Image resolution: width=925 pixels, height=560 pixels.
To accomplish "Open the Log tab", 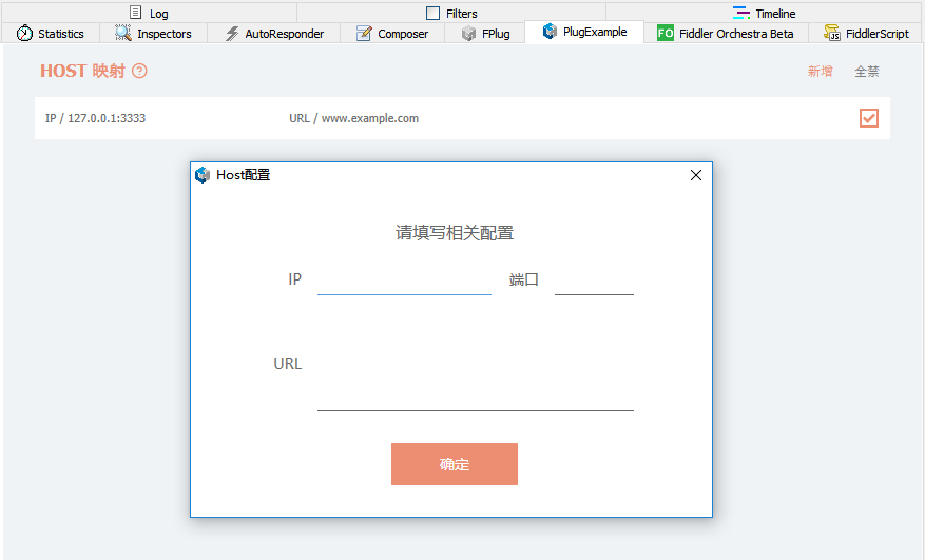I will (149, 13).
